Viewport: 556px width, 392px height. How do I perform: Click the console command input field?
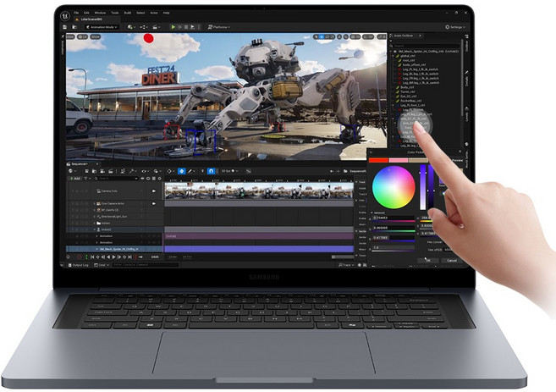point(146,265)
